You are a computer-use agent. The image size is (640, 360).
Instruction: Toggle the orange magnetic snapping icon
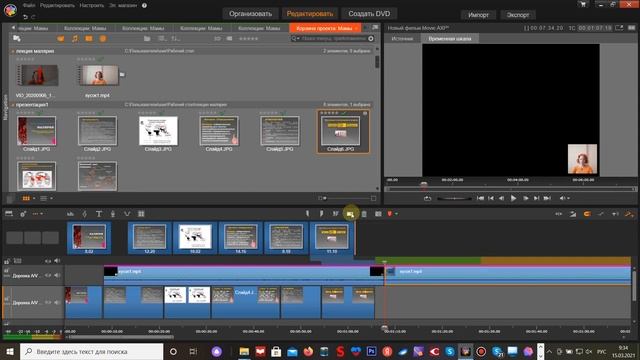587,214
